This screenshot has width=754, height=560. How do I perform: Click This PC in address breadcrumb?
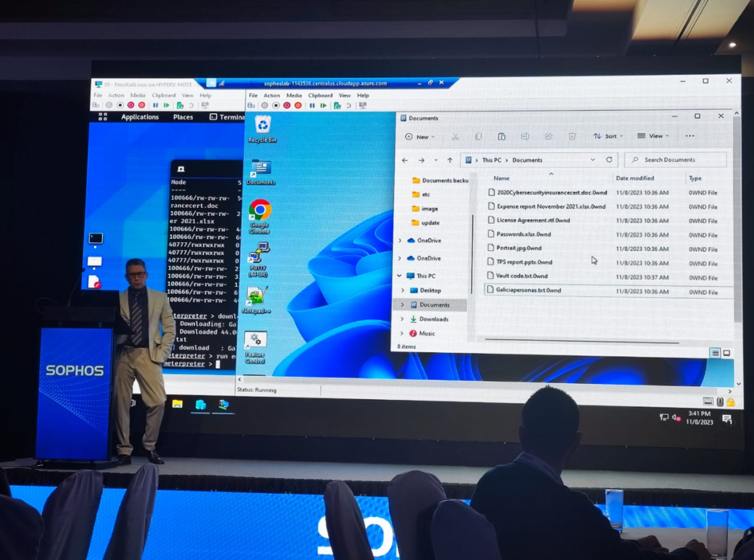491,160
